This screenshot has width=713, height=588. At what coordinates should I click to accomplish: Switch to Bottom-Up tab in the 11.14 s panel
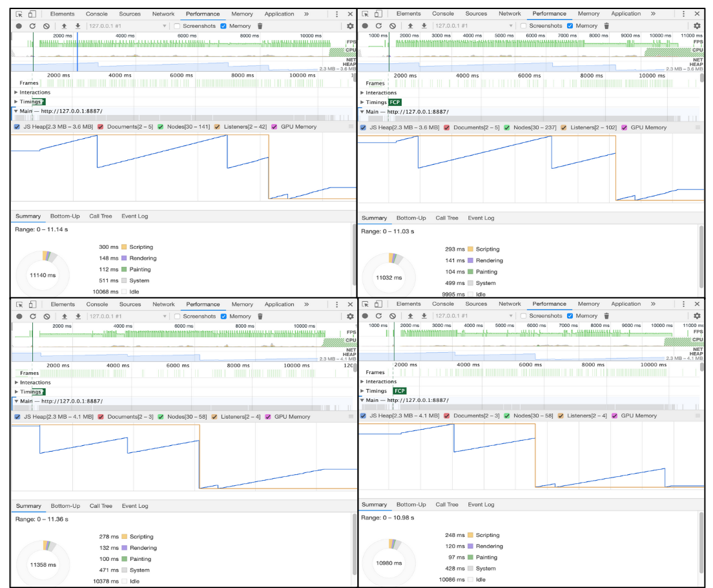65,216
